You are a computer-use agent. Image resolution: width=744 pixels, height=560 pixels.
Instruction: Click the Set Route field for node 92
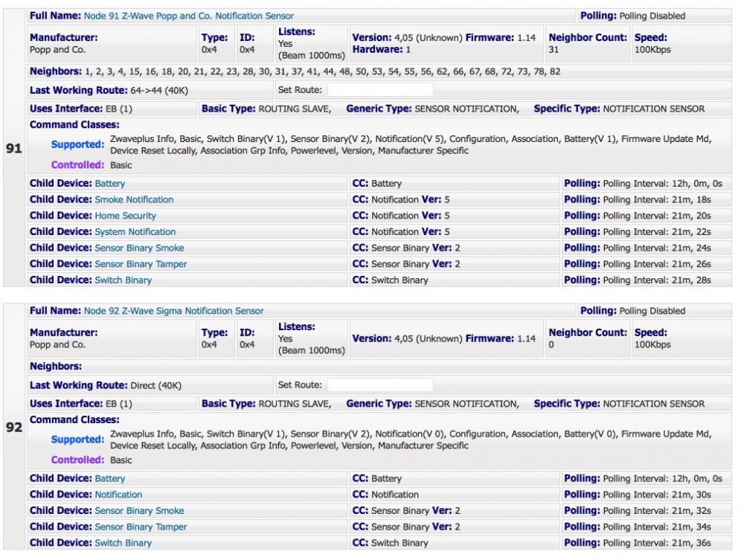click(379, 385)
